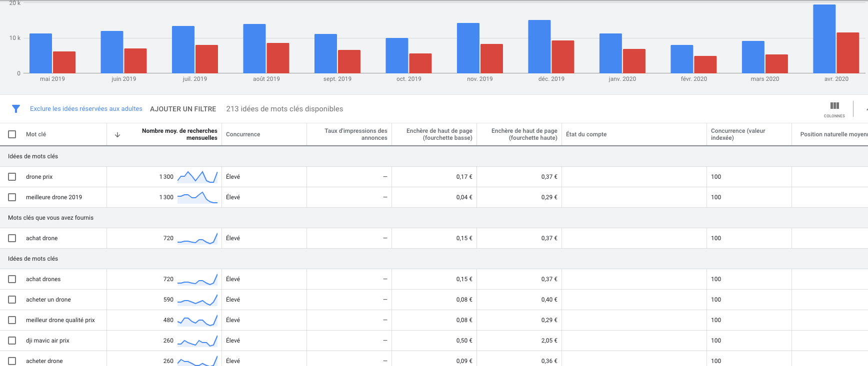
Task: Select the meilleur drone qualité prix checkbox
Action: 12,320
